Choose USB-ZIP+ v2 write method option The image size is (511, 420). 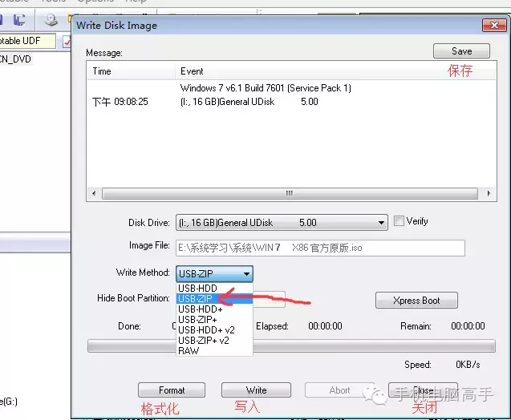point(214,340)
